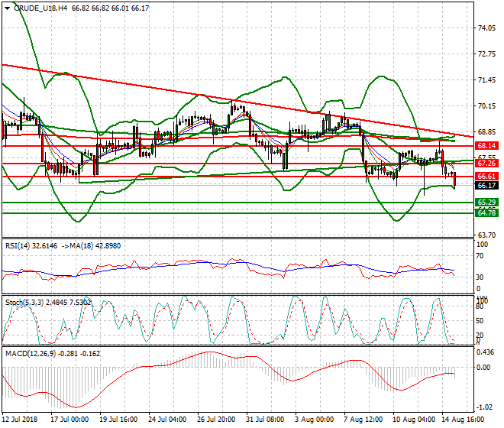
Task: Click the 31 Jul 08:00 time label
Action: coord(265,420)
